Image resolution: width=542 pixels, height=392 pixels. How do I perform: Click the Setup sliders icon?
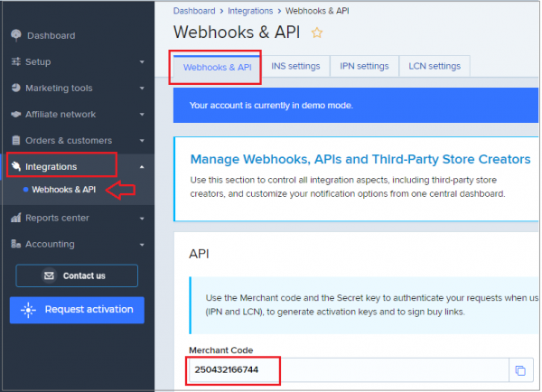click(16, 61)
